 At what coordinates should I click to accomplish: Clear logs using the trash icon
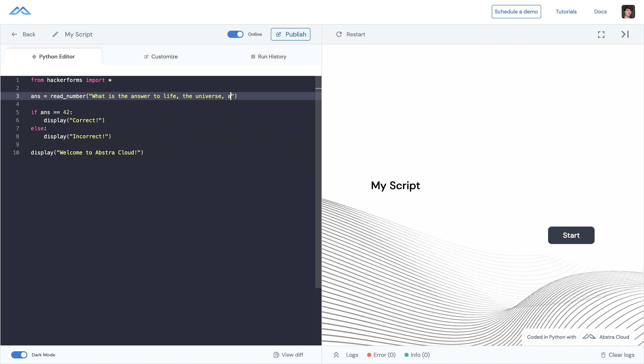(x=604, y=355)
